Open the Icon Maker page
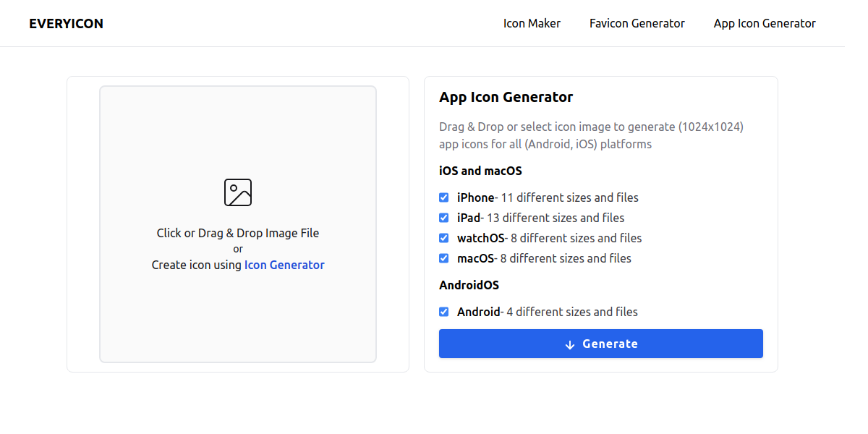 (x=532, y=23)
